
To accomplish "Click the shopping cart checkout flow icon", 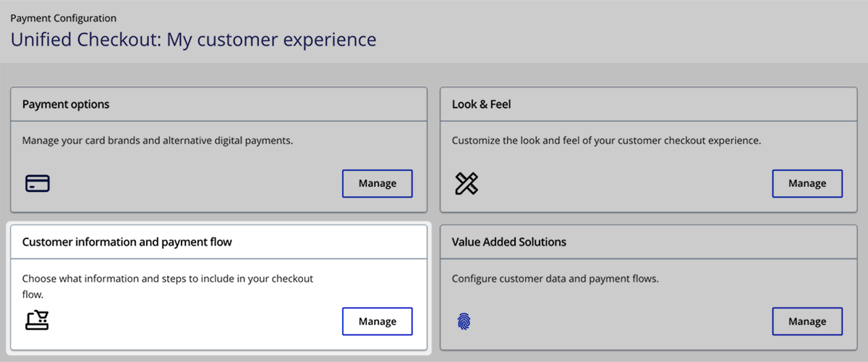I will (37, 320).
